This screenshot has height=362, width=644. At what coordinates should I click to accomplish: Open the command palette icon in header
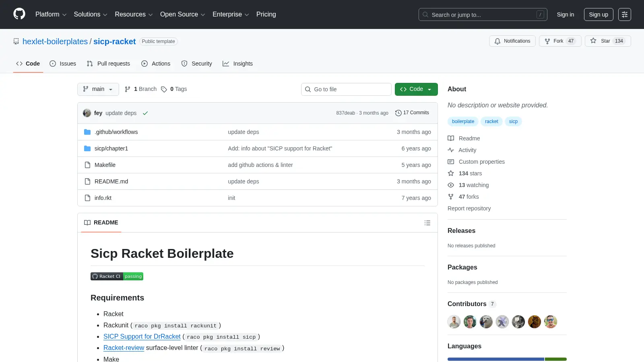tap(625, 14)
